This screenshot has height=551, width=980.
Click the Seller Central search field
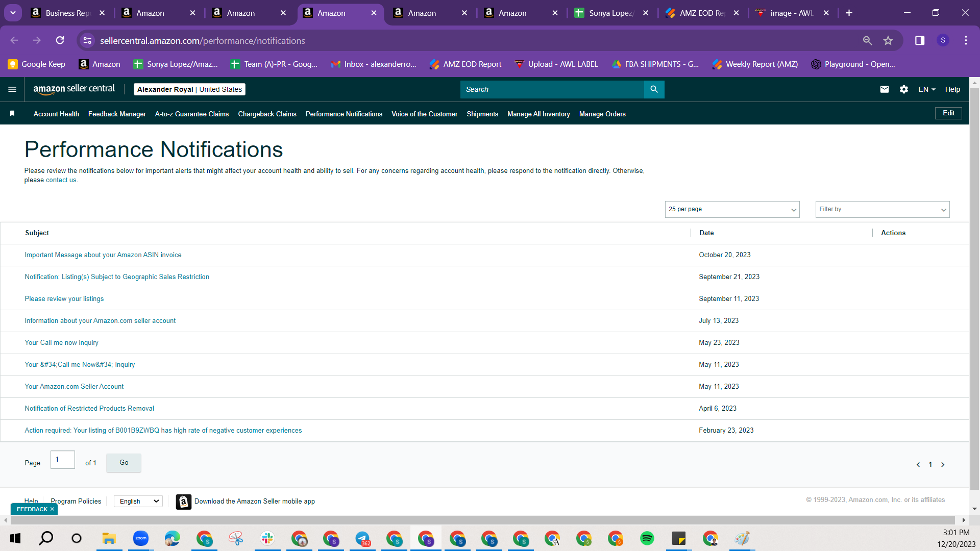coord(552,89)
